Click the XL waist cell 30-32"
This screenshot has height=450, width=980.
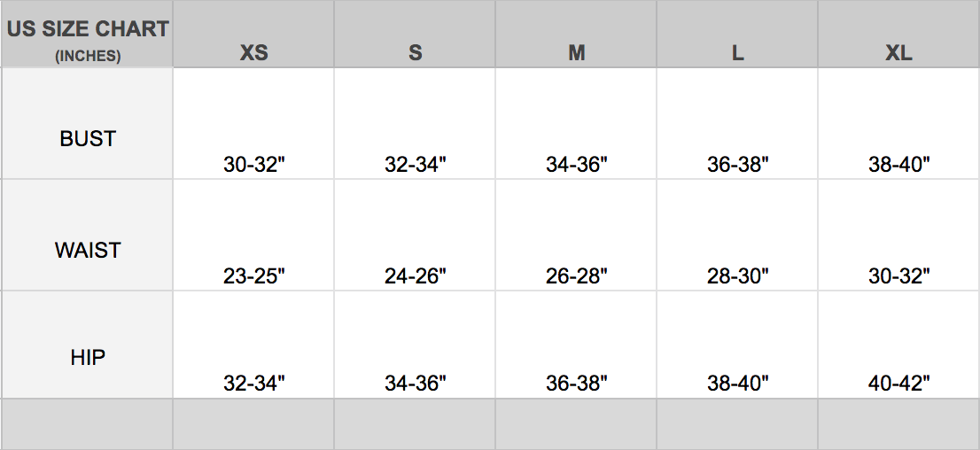tap(898, 276)
